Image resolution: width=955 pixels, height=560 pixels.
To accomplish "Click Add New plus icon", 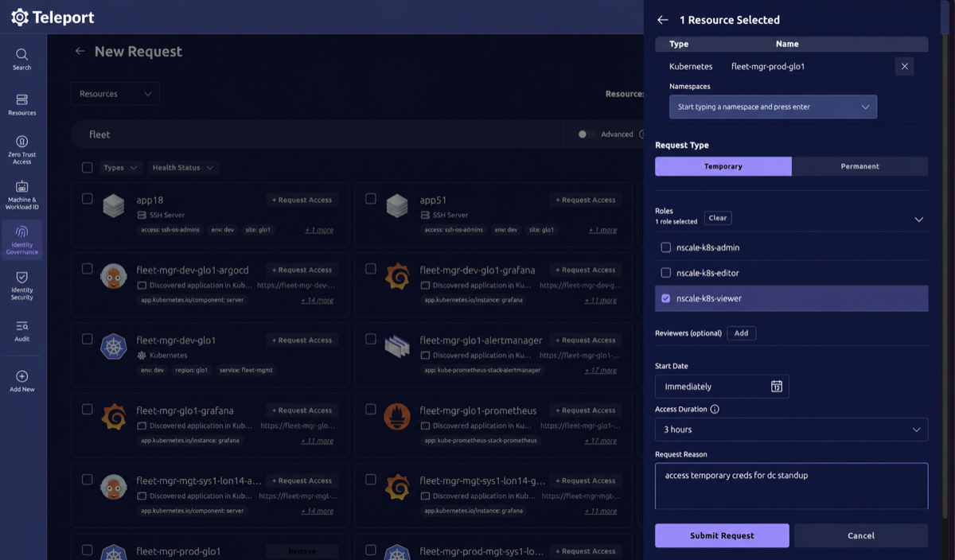I will tap(22, 376).
